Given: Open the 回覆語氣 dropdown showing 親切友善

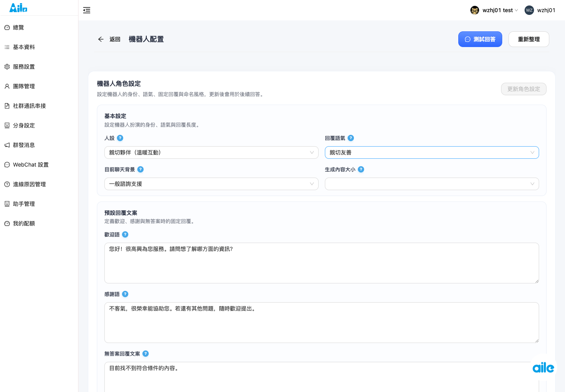Looking at the screenshot, I should (x=432, y=152).
